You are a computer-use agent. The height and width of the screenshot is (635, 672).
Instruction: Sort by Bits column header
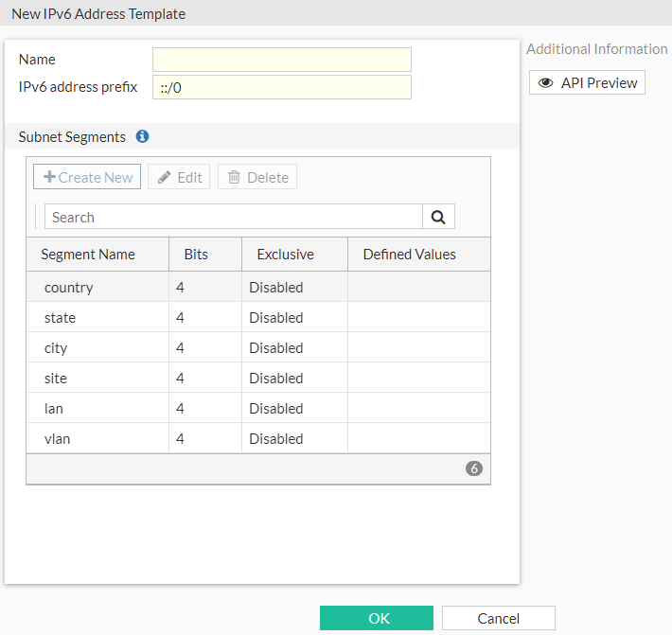coord(196,254)
